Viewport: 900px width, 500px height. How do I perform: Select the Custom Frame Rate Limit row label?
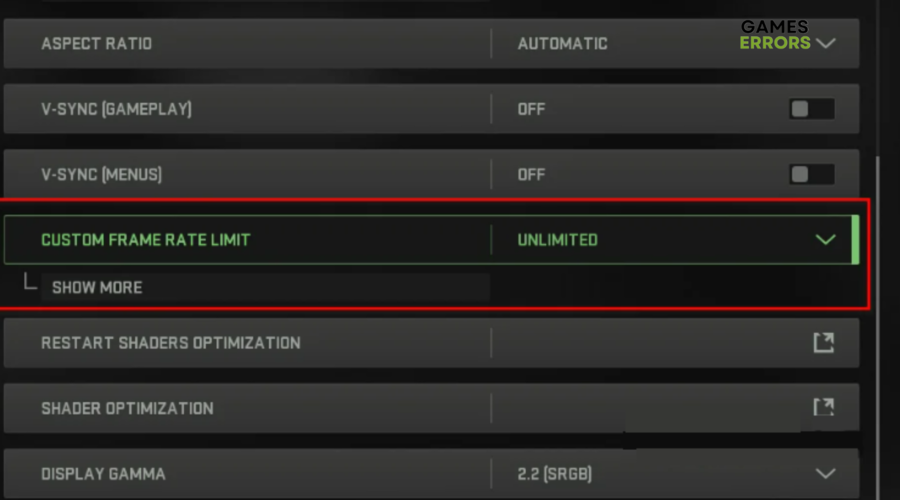[146, 240]
